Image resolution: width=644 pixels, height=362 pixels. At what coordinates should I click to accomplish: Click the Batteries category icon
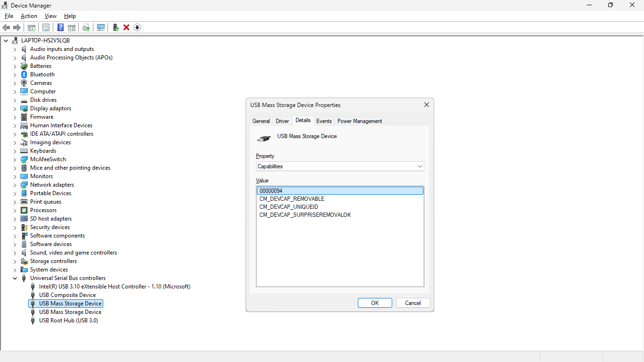[x=24, y=66]
